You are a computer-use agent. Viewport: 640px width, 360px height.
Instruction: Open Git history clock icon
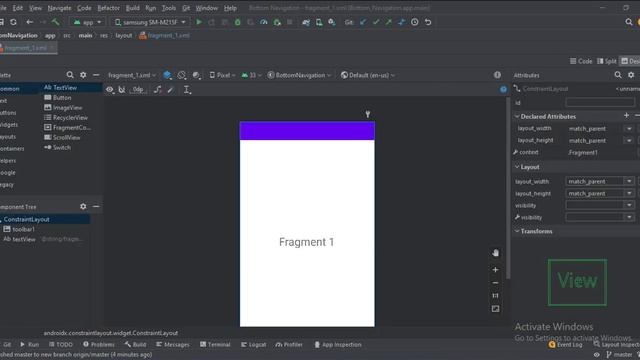pyautogui.click(x=415, y=22)
